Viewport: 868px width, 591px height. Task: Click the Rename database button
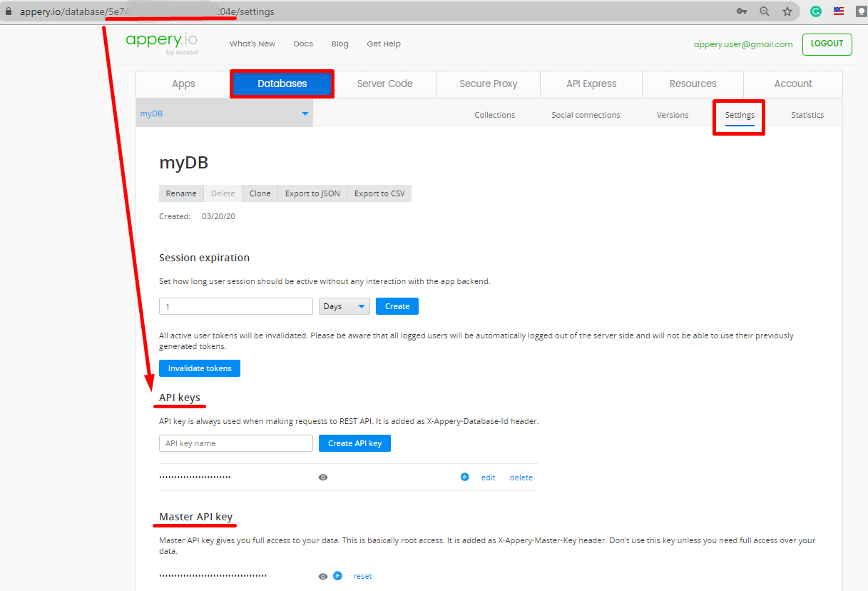click(181, 193)
